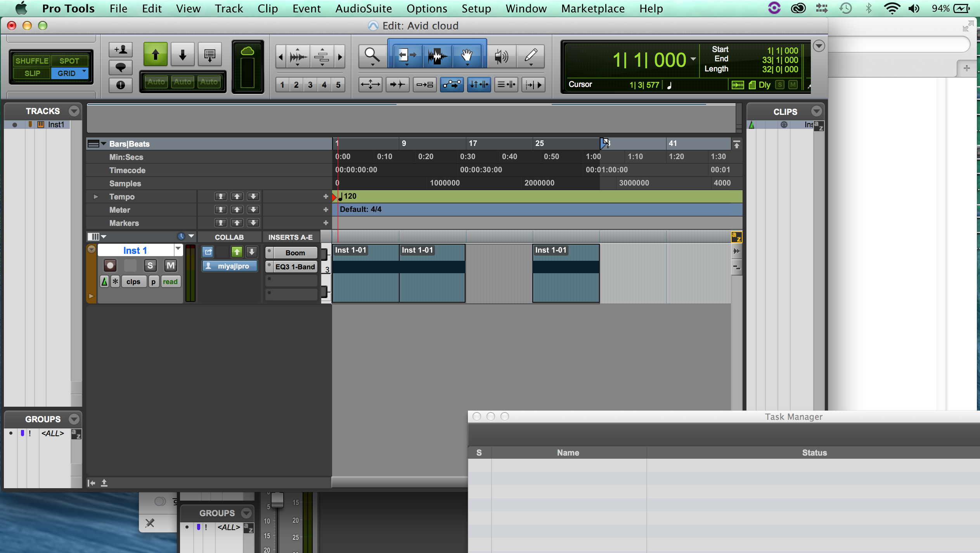Open the AudioSuite menu
This screenshot has height=553, width=980.
point(363,8)
